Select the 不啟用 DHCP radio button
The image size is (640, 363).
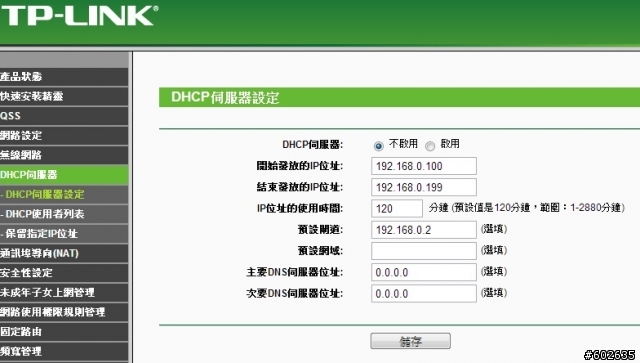coord(378,146)
